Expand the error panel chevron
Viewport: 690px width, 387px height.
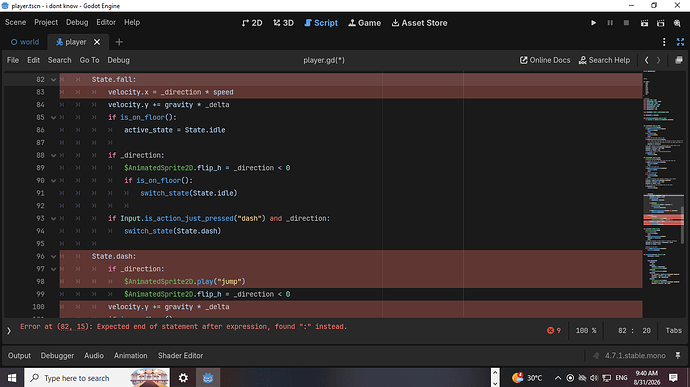[x=9, y=331]
